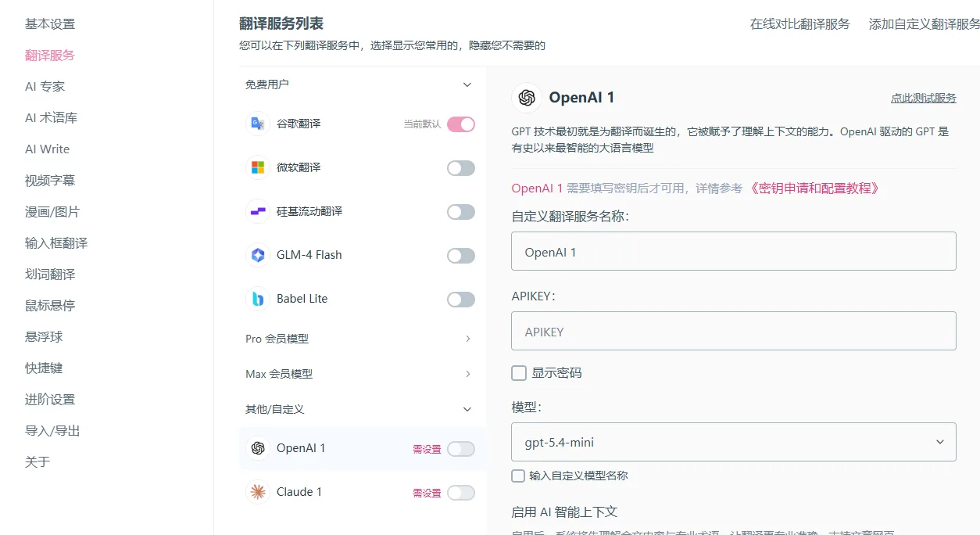
Task: Select 翻译服务 in the sidebar
Action: (x=50, y=56)
